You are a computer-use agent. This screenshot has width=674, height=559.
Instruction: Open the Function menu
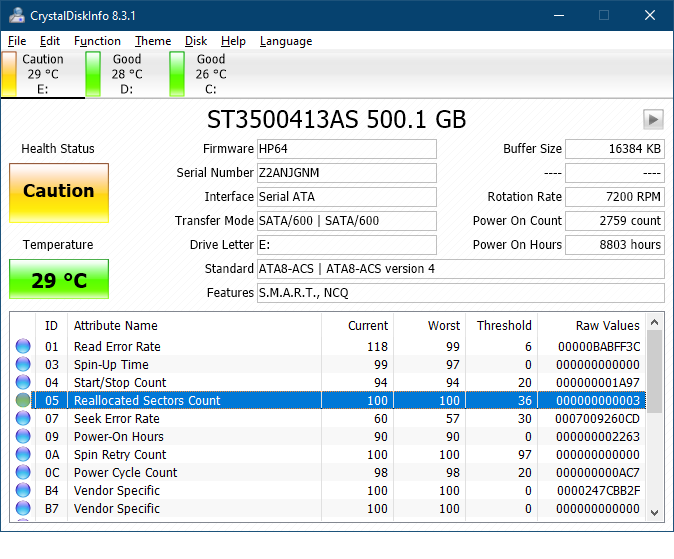point(97,41)
